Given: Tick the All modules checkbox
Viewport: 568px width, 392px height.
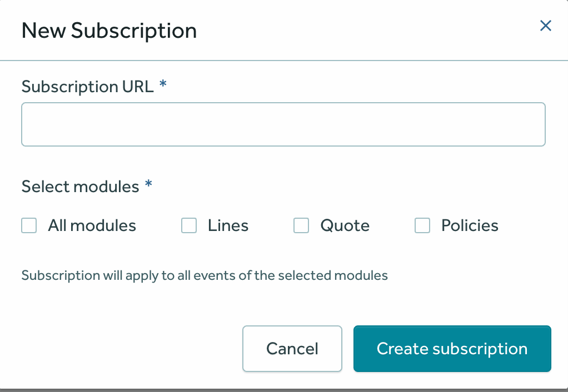Looking at the screenshot, I should click(x=29, y=225).
